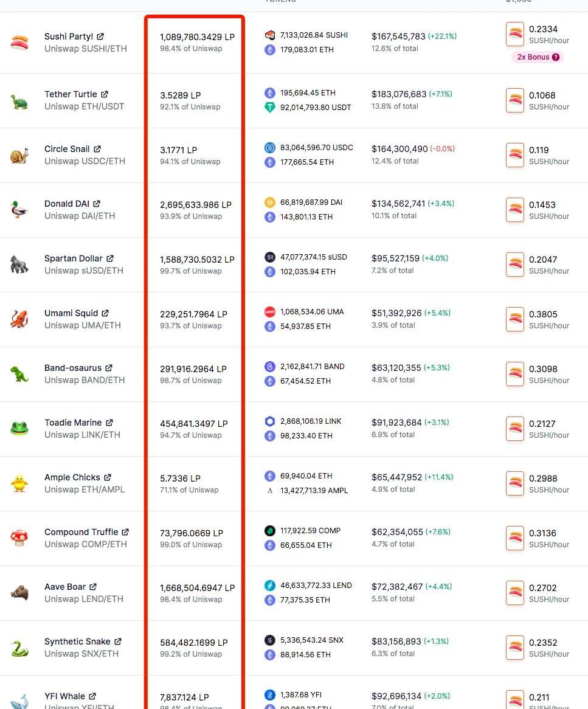Click the mushroom icon for Compound Truffle
Viewport: 588px width, 709px height.
tap(19, 538)
